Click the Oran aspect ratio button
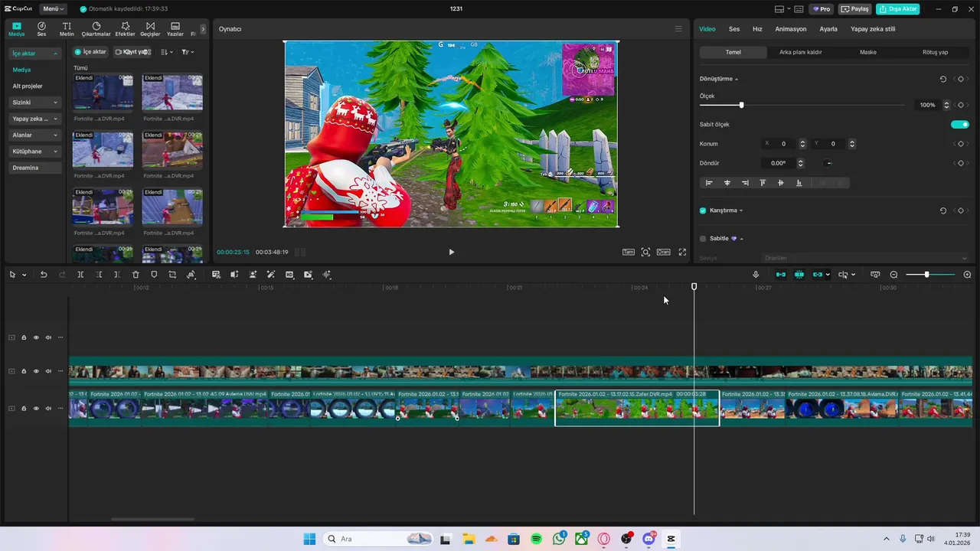 click(x=663, y=252)
